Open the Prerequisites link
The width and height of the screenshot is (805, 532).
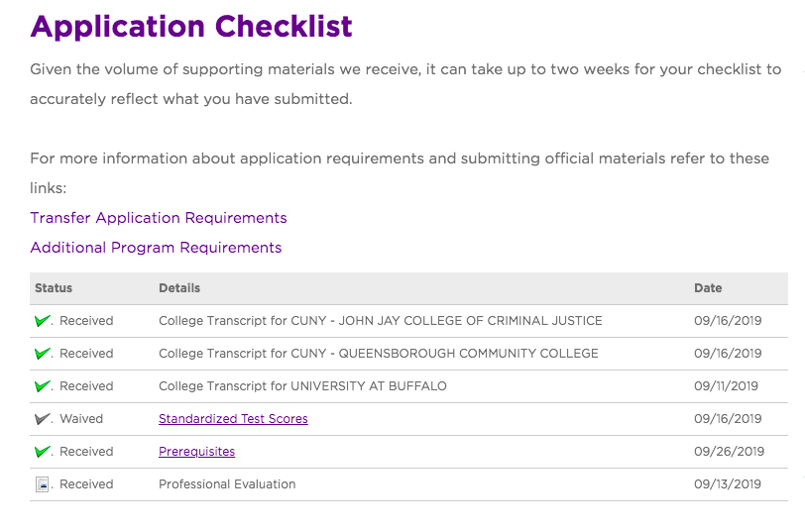[196, 452]
